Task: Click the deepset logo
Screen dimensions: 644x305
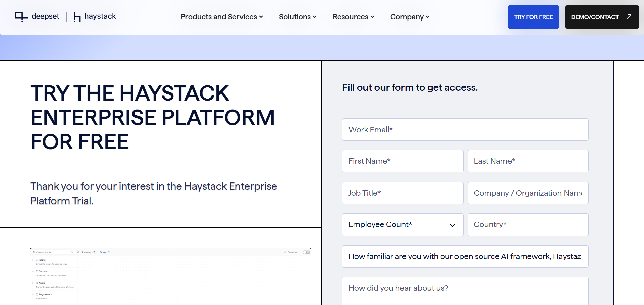Action: coord(37,16)
